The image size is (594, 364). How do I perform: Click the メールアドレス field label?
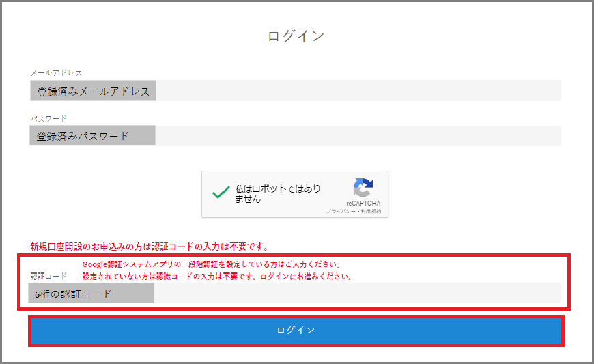(x=56, y=72)
